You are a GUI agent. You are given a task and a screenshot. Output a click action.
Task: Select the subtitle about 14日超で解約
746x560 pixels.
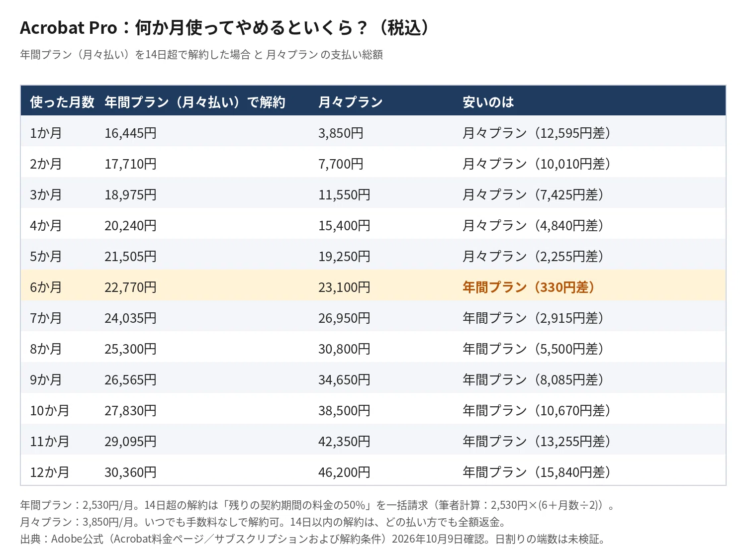click(x=201, y=54)
